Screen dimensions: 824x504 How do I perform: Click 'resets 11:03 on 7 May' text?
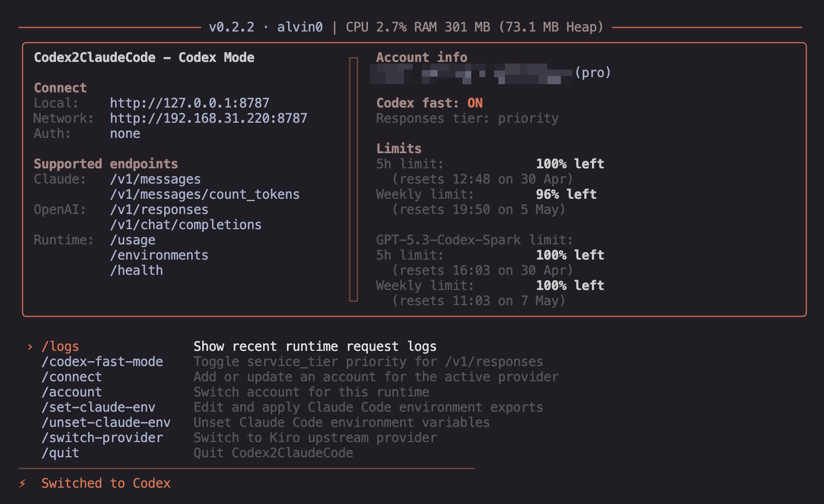pyautogui.click(x=479, y=301)
